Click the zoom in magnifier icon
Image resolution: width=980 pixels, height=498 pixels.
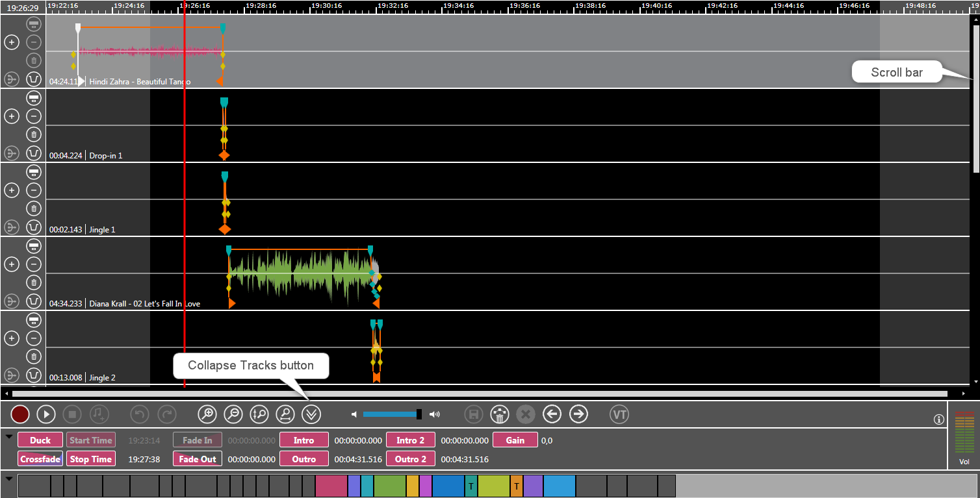pyautogui.click(x=207, y=414)
